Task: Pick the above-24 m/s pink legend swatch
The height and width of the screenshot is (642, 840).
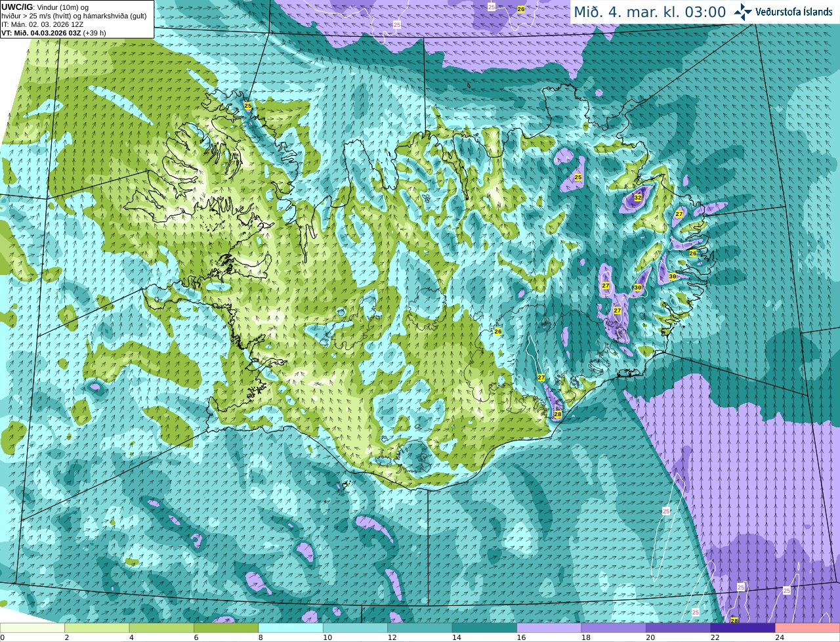Action: pos(808,628)
